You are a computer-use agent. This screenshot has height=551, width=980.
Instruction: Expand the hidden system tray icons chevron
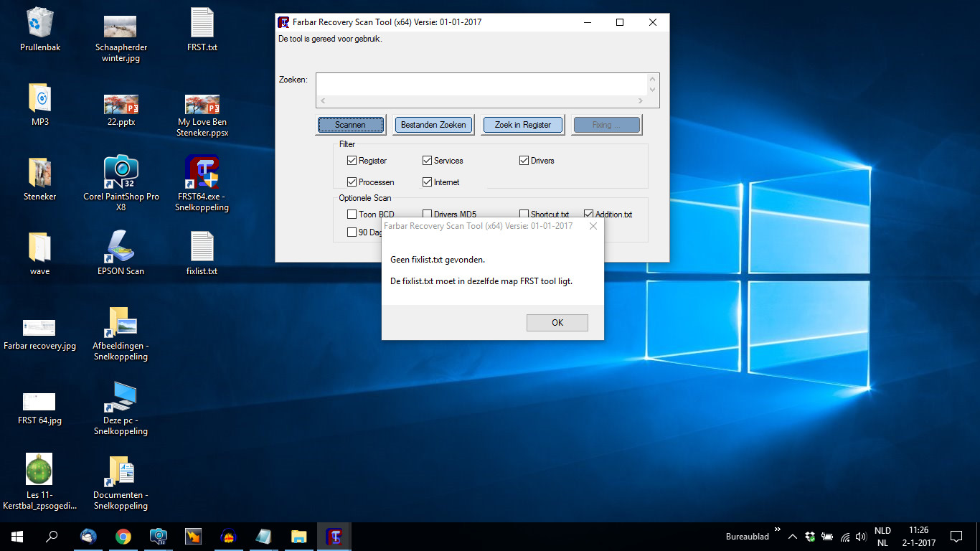tap(793, 537)
